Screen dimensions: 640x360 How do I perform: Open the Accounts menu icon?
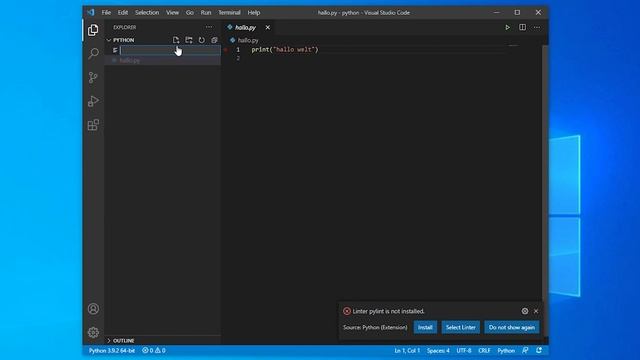pyautogui.click(x=93, y=309)
